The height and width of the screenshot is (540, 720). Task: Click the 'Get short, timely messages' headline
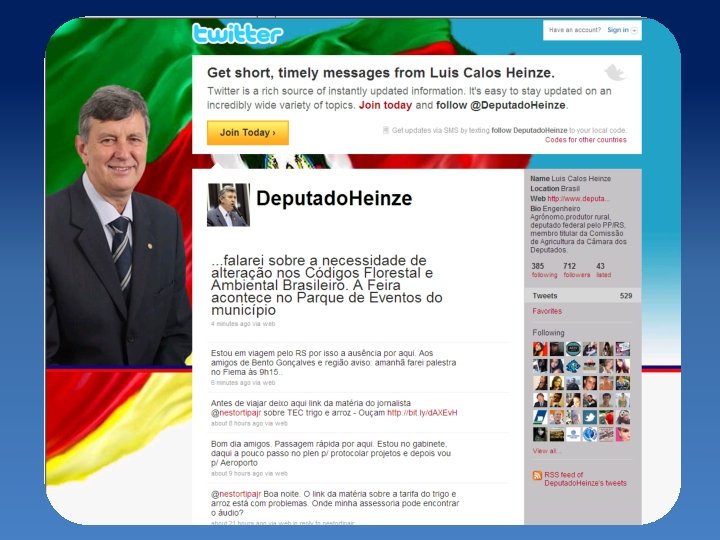coord(381,73)
